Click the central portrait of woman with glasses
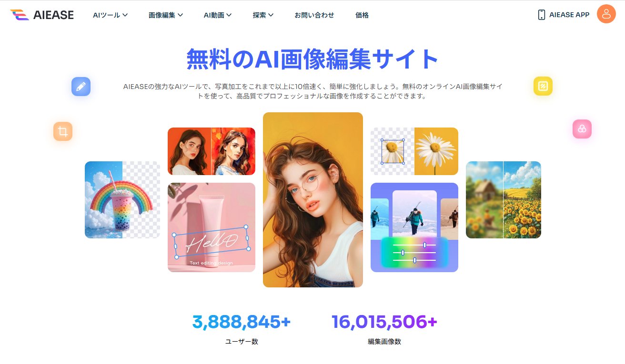Viewport: 625px width, 364px height. 313,200
